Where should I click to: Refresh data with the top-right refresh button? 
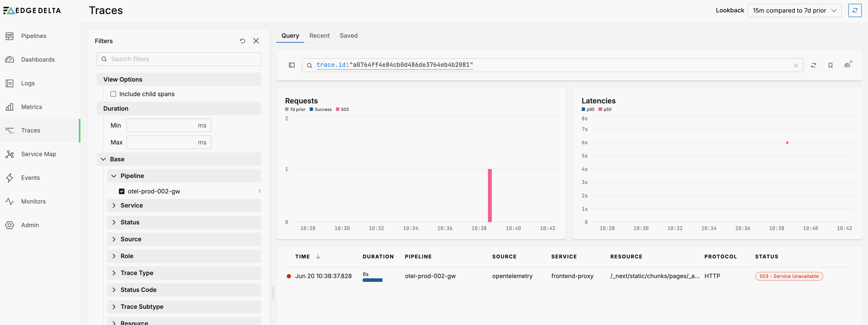point(855,11)
